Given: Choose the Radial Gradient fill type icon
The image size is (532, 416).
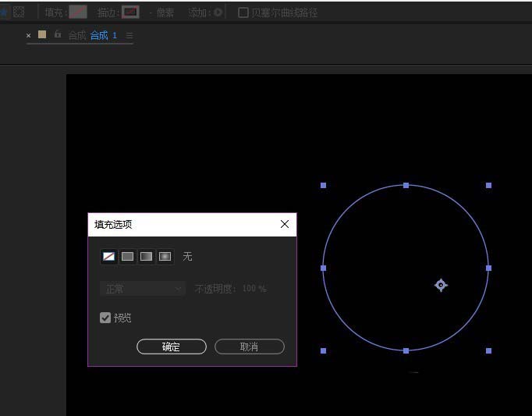Looking at the screenshot, I should [x=165, y=256].
